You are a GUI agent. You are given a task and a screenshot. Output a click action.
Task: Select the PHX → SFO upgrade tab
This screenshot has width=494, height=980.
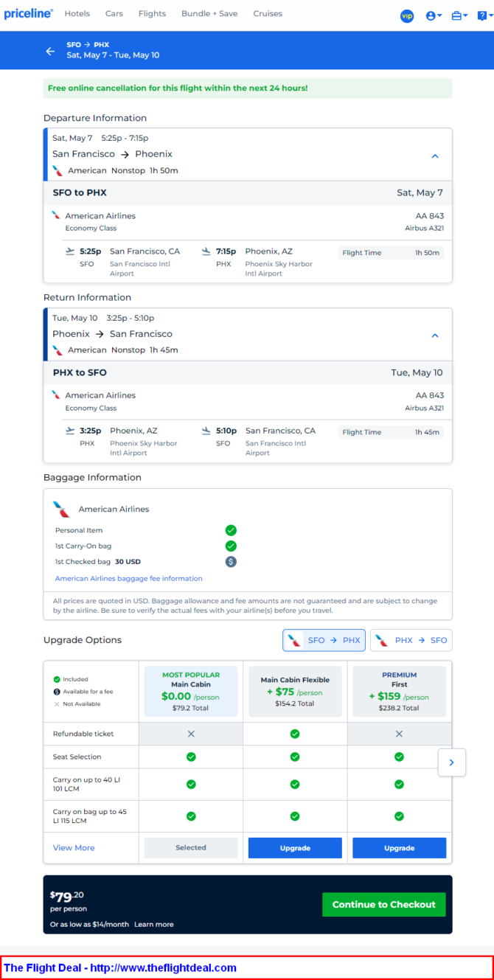pos(411,640)
